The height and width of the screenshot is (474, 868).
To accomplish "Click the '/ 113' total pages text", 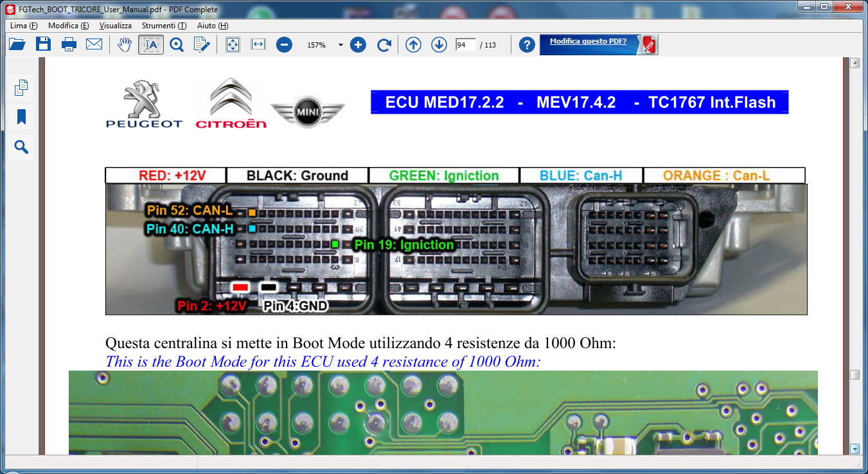I will pos(488,45).
